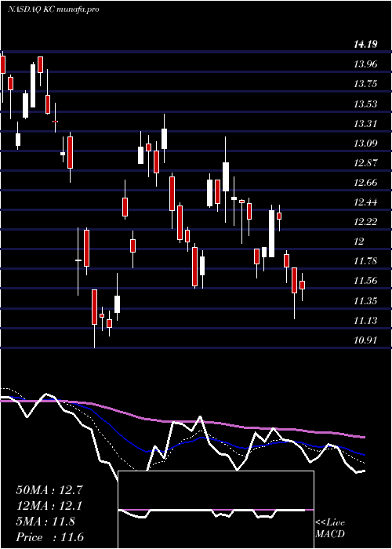Click the 12.44 price axis label
Viewport: 392px width, 549px height.
point(365,202)
